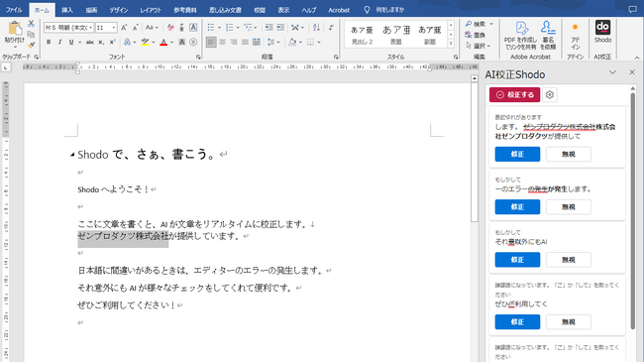Switch to the 参考資料 tab
The width and height of the screenshot is (644, 363).
tap(185, 10)
